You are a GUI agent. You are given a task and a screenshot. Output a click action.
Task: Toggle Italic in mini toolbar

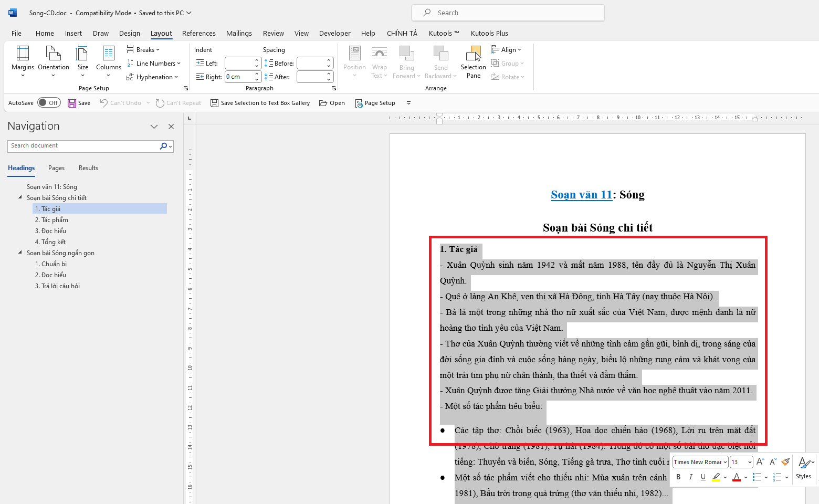click(690, 477)
